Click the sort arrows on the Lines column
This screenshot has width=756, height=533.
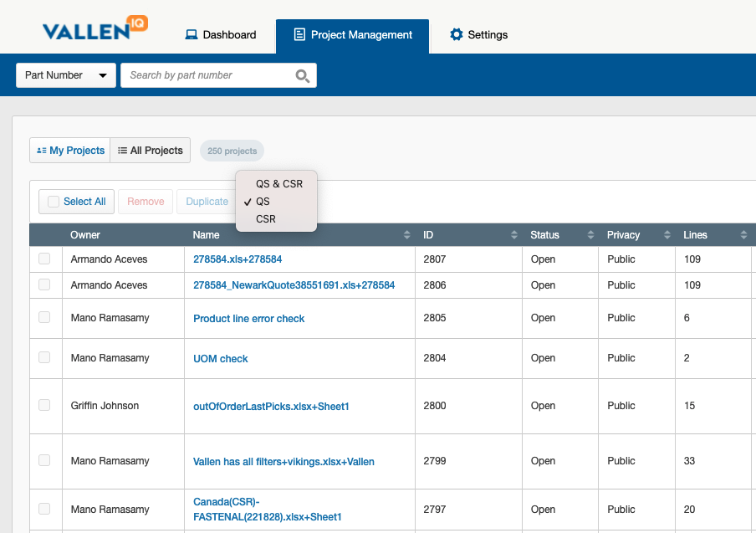pyautogui.click(x=743, y=235)
